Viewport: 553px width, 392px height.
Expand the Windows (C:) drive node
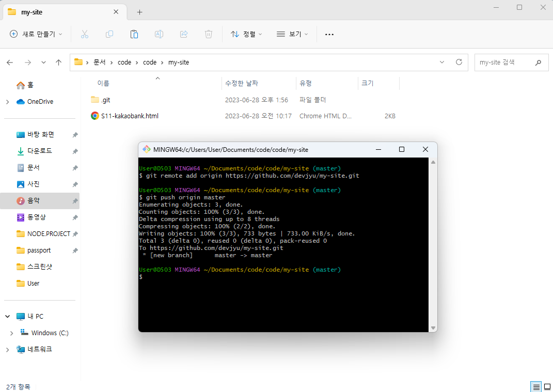(x=12, y=333)
